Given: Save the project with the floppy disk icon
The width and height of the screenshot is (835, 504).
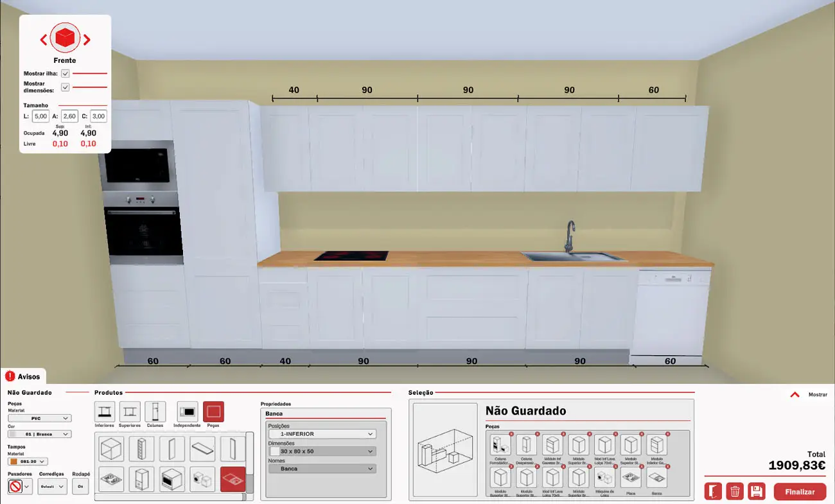Looking at the screenshot, I should (757, 492).
